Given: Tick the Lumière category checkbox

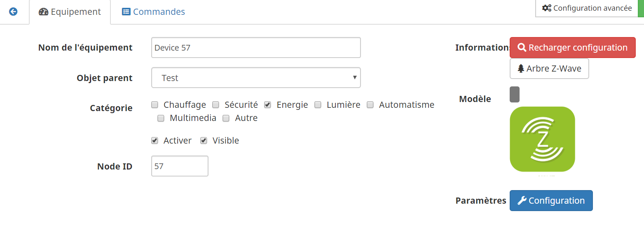Looking at the screenshot, I should point(318,105).
